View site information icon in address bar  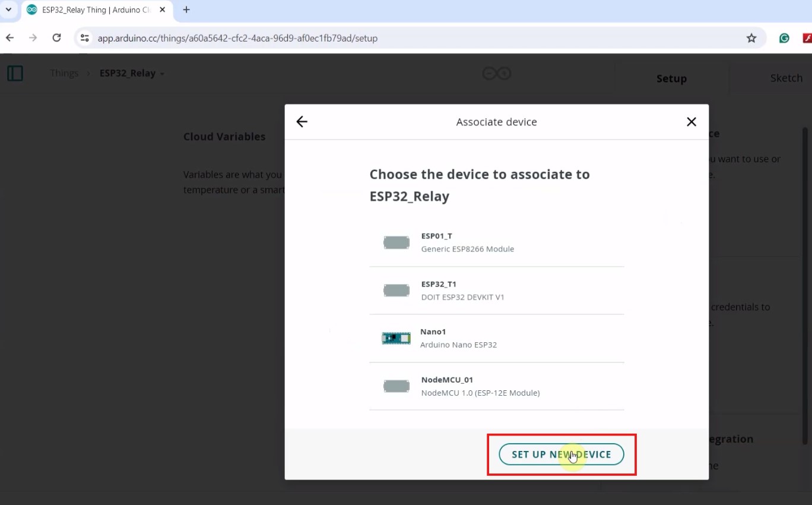click(85, 38)
